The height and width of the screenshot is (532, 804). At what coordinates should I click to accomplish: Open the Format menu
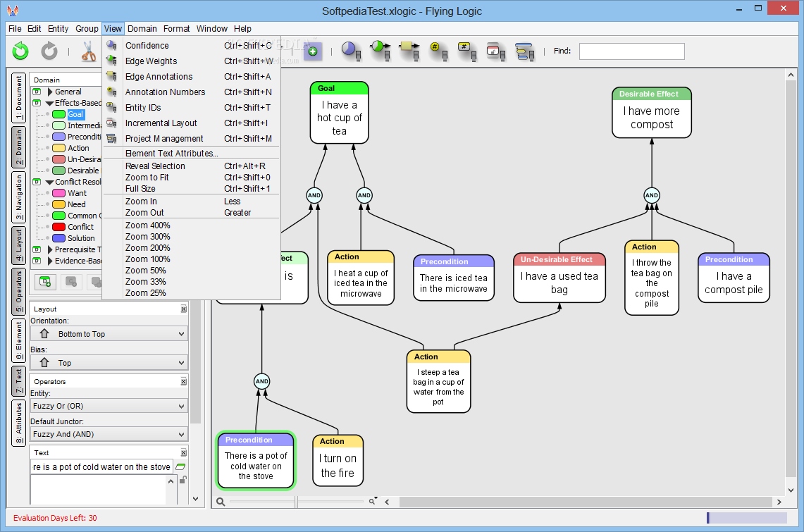coord(176,29)
